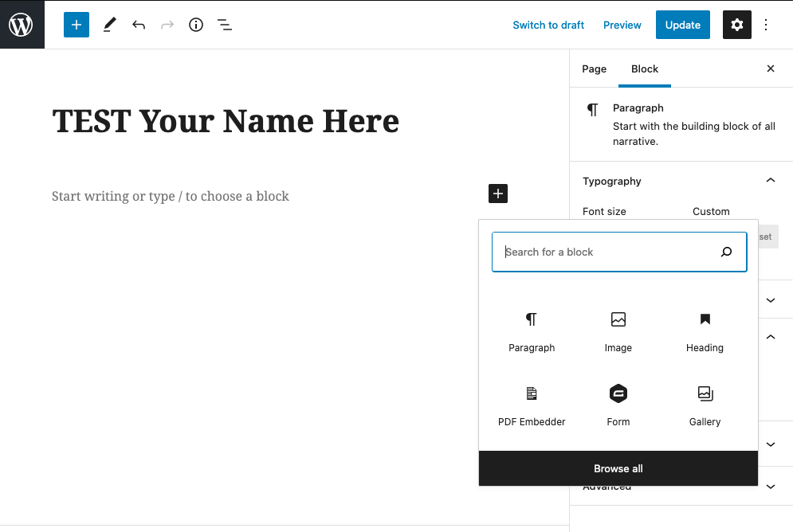This screenshot has height=532, width=793.
Task: Insert a Gallery block
Action: coord(705,406)
